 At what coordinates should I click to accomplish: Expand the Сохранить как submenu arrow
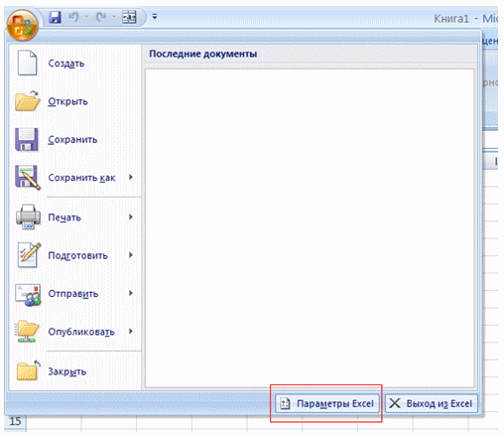coord(131,177)
